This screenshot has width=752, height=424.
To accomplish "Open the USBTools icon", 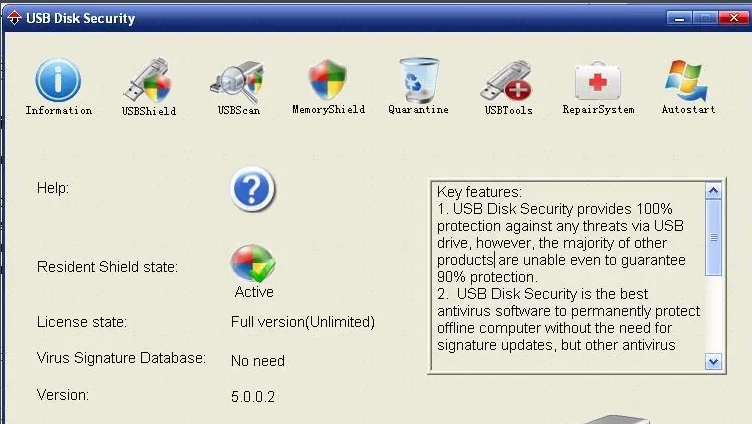I will (508, 80).
